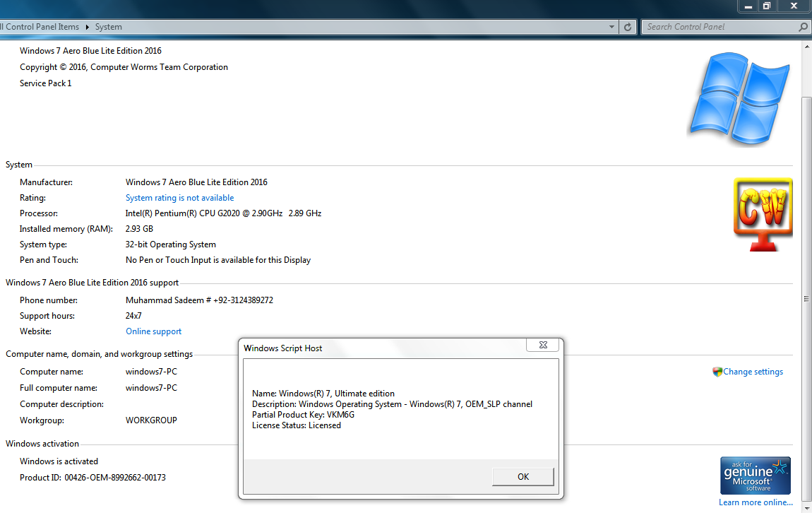The image size is (812, 513).
Task: Click the vertical scrollbar up arrow
Action: tap(807, 47)
